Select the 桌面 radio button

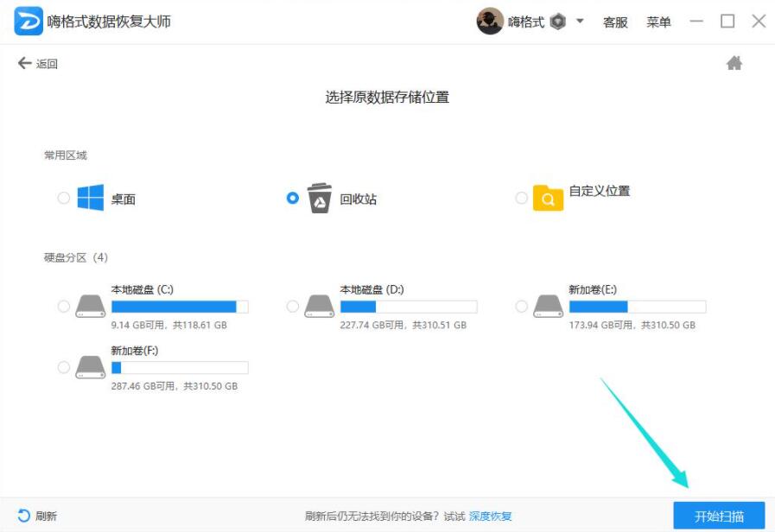pyautogui.click(x=64, y=198)
